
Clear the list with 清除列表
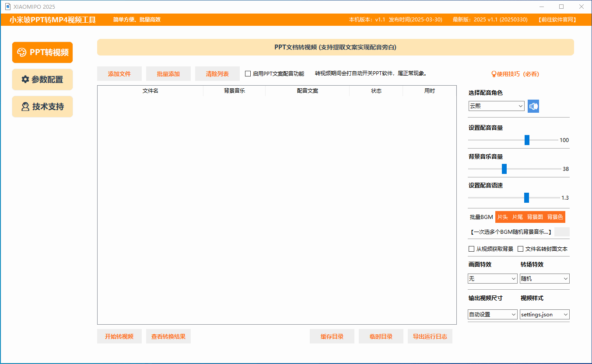tap(217, 74)
